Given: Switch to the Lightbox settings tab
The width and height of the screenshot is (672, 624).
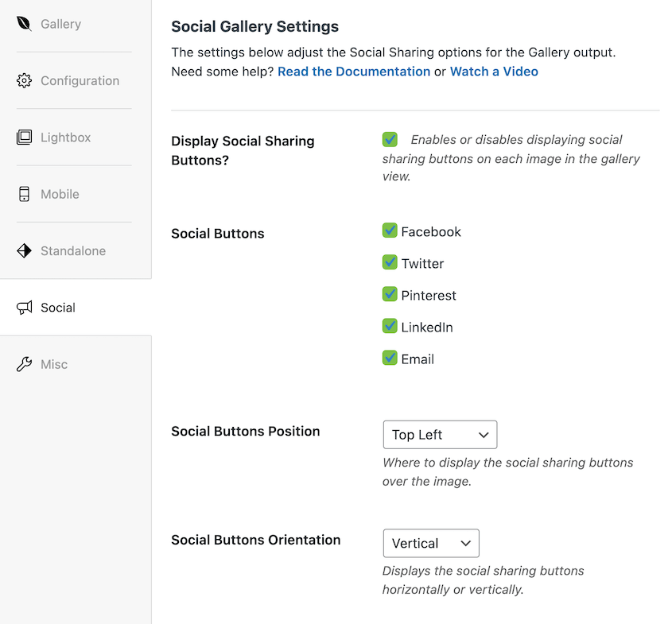Looking at the screenshot, I should click(x=65, y=138).
